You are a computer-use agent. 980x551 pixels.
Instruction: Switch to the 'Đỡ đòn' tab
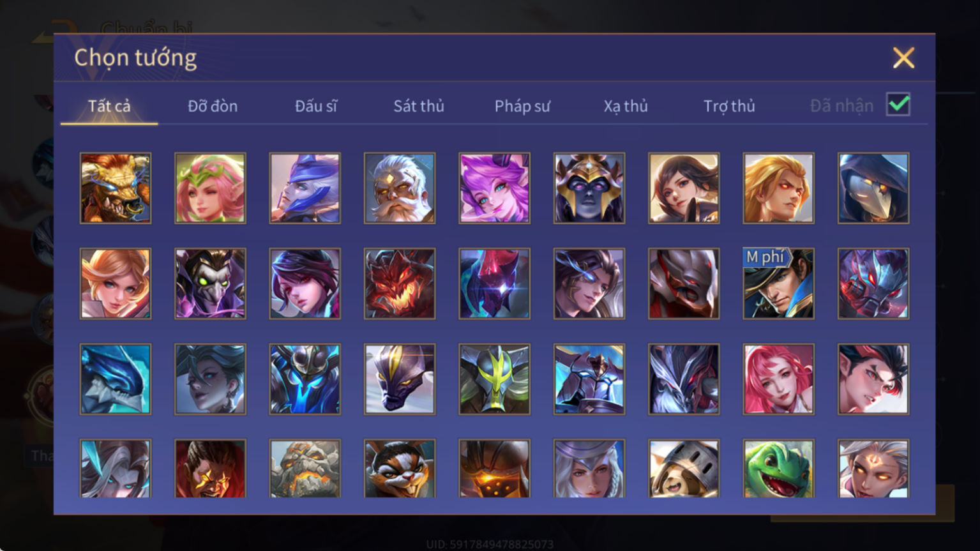tap(213, 106)
